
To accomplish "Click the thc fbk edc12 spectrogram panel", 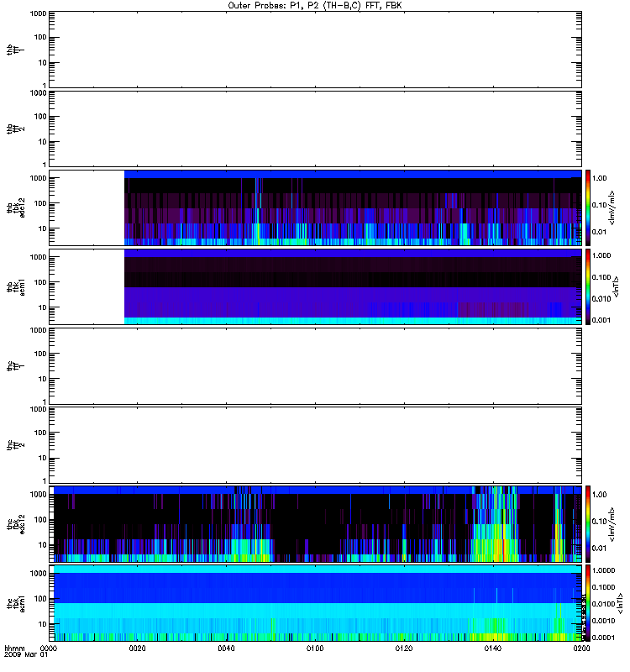I will 316,523.
